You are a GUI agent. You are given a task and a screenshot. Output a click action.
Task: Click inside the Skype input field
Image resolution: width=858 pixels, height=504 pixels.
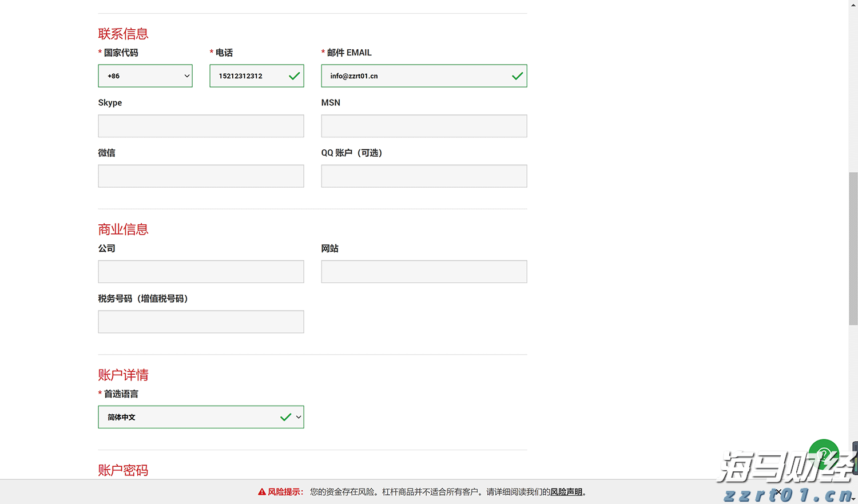tap(201, 126)
